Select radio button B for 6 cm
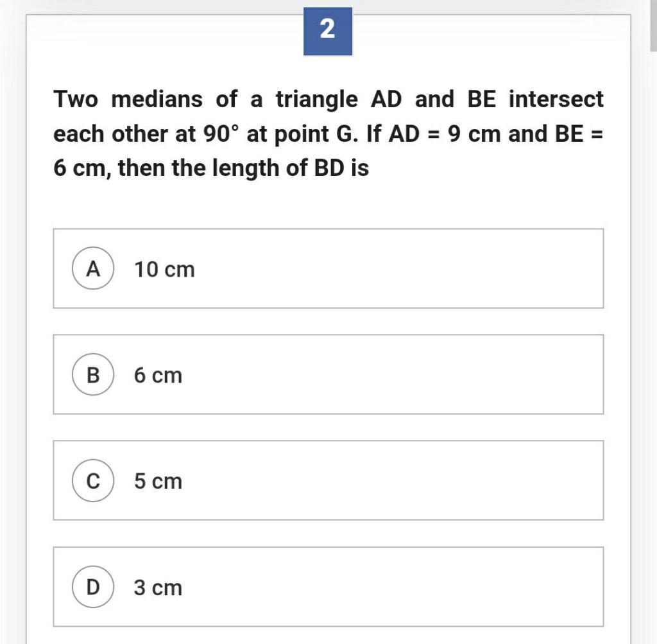The image size is (657, 644). (93, 374)
